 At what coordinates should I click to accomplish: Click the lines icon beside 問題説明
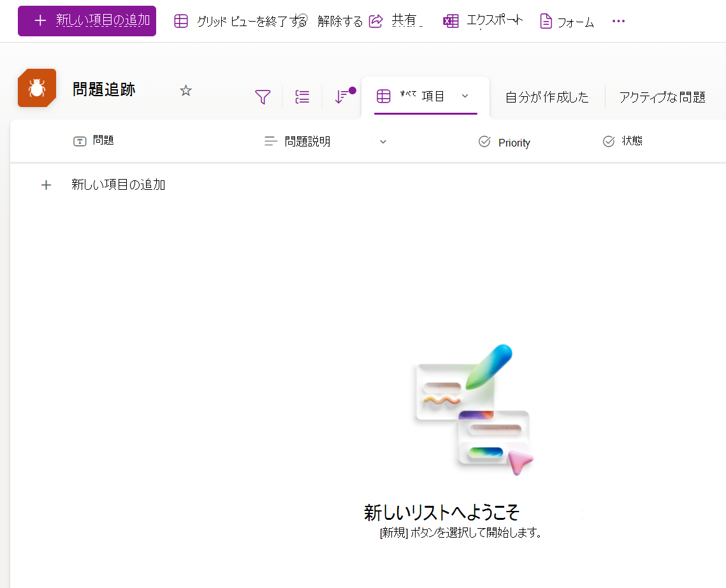[271, 141]
